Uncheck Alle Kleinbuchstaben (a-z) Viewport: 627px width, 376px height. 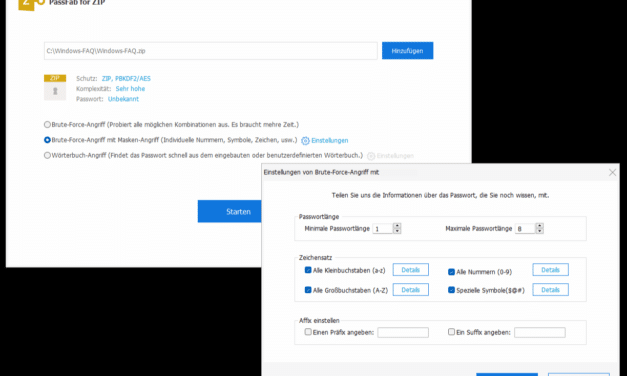click(308, 270)
